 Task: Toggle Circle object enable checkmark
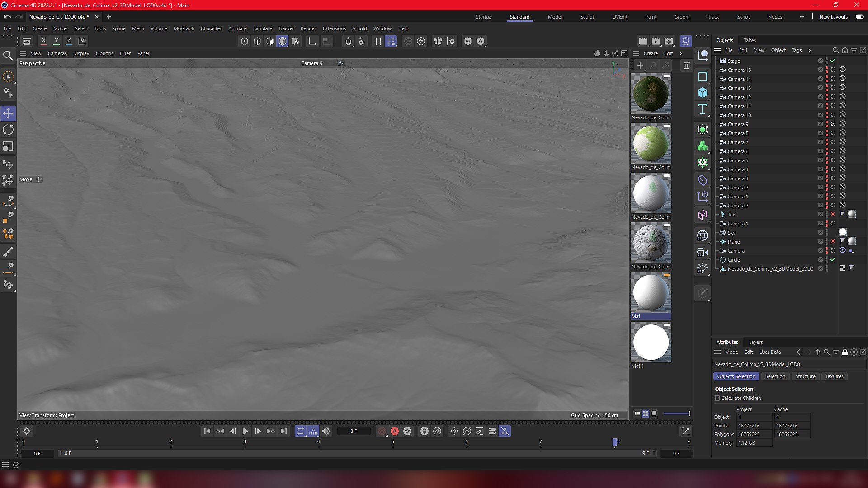tap(833, 260)
